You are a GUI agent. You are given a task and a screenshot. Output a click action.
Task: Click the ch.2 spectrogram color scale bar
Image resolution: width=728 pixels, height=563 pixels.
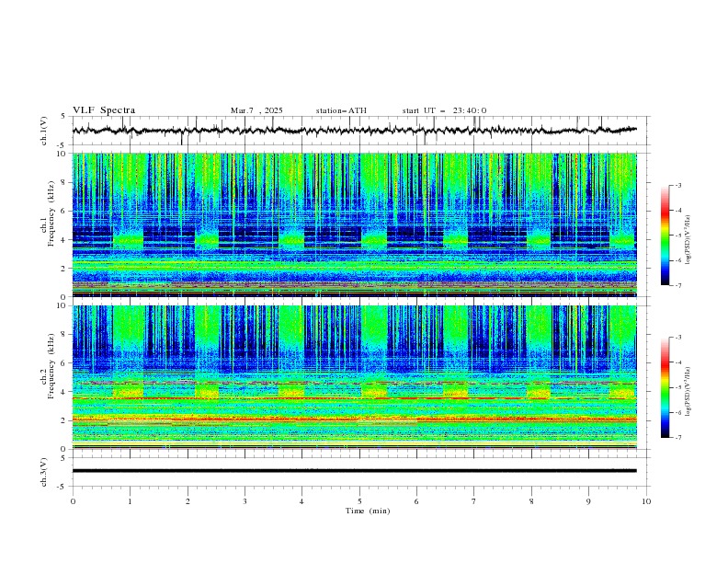(665, 387)
